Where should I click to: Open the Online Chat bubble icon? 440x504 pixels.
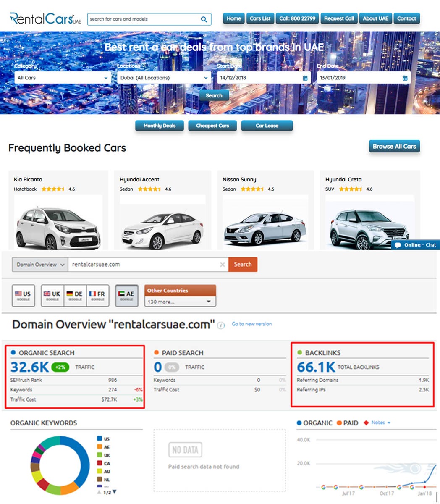click(x=398, y=245)
